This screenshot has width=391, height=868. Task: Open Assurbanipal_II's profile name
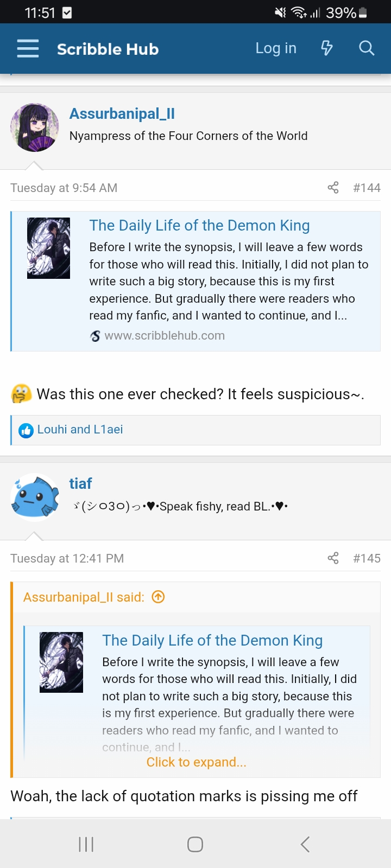(x=122, y=114)
